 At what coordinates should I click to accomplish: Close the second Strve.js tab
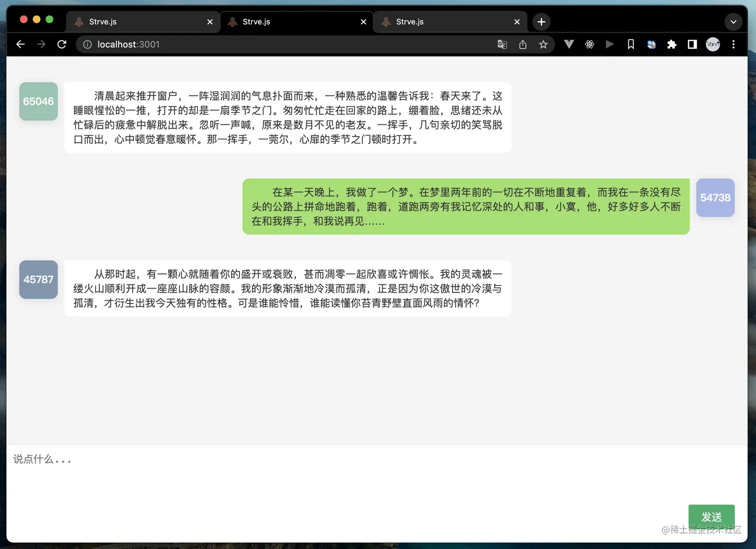click(363, 22)
